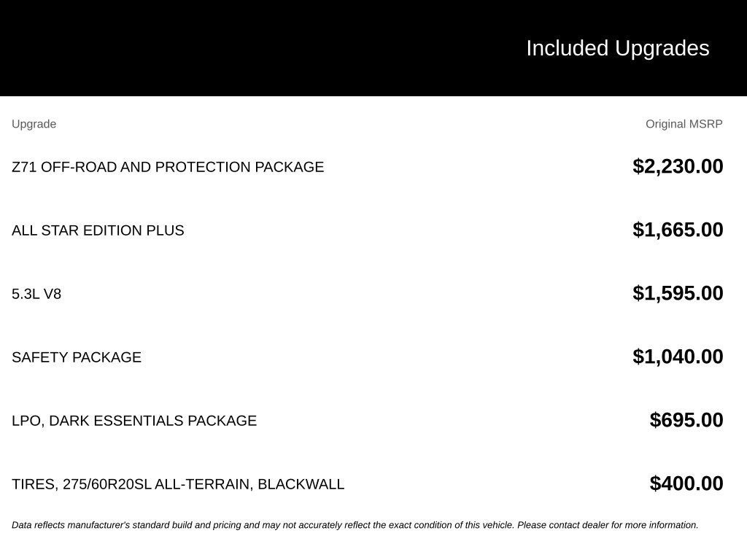The width and height of the screenshot is (747, 560).
Task: Select Tires 275/60R20SL All-Terrain Blackwall entry
Action: coord(178,484)
